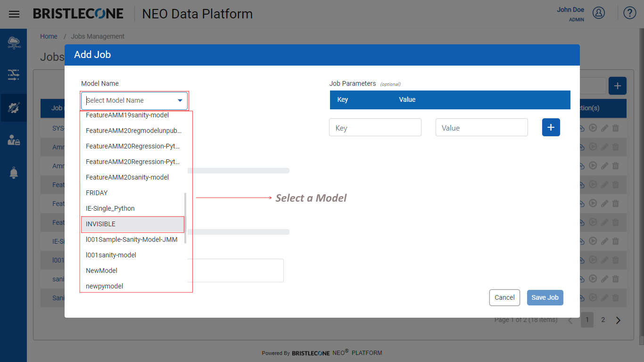
Task: Open the notifications bell icon in sidebar
Action: click(14, 173)
